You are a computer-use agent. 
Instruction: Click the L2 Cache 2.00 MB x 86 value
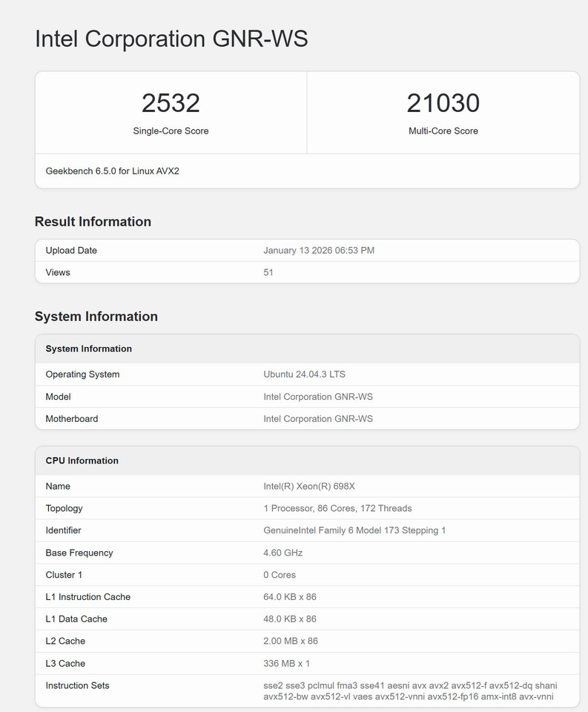coord(291,642)
